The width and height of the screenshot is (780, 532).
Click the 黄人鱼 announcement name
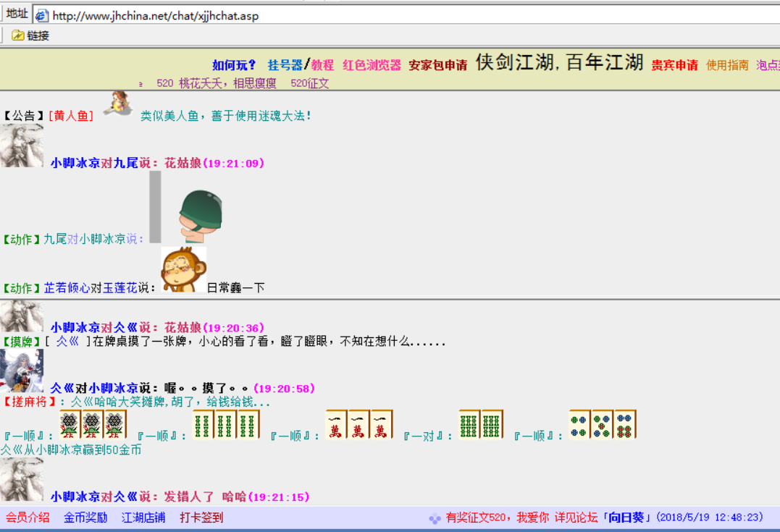click(71, 116)
